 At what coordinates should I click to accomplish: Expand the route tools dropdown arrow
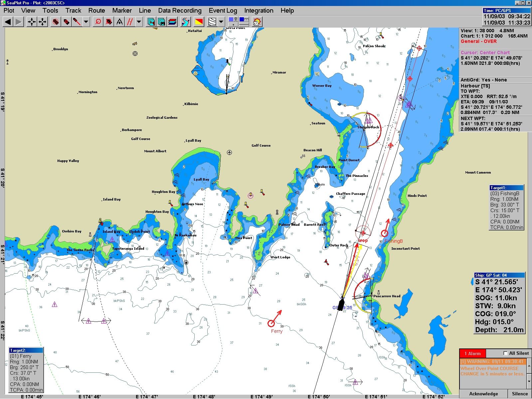86,22
